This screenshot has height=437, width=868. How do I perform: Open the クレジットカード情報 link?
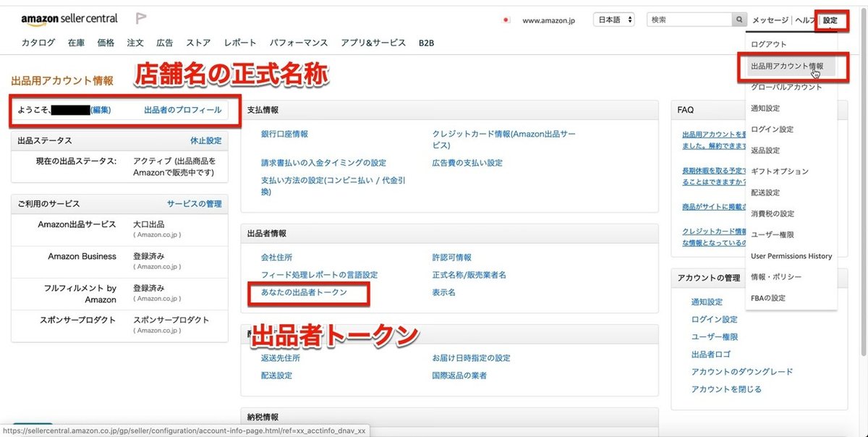point(504,140)
